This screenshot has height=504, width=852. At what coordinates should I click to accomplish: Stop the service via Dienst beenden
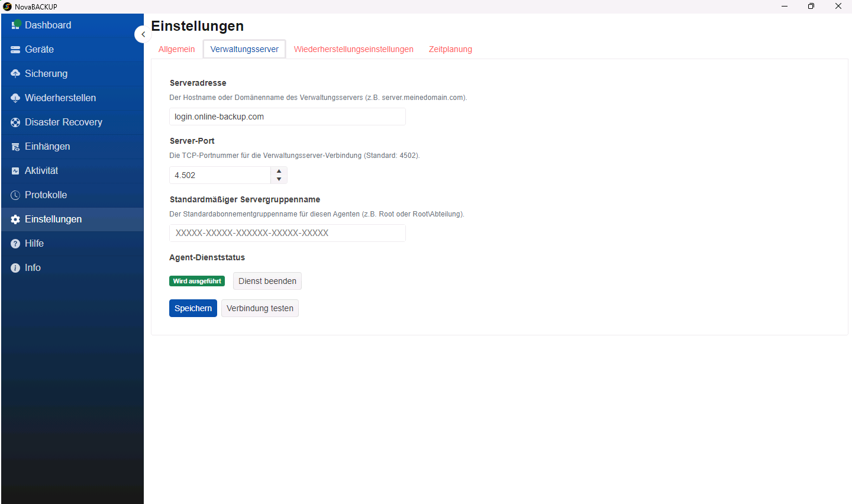click(267, 281)
